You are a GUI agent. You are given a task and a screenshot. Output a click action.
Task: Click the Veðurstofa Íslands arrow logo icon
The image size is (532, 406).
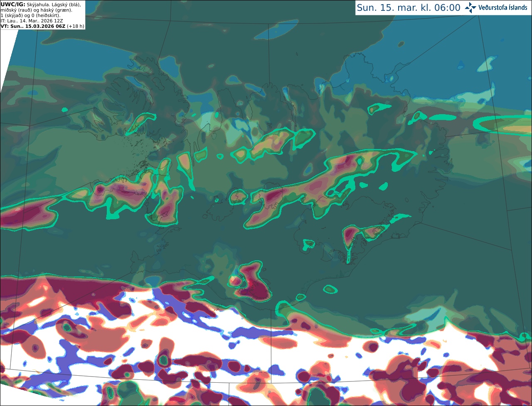click(470, 7)
